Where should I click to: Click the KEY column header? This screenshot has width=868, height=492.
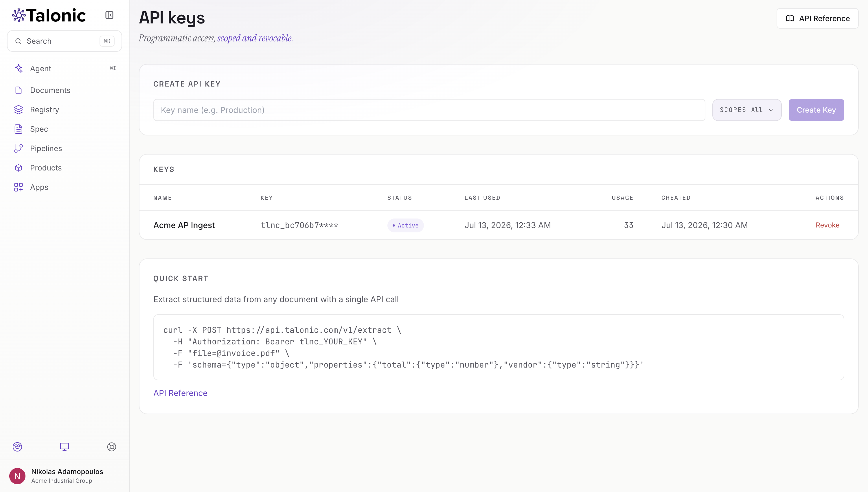tap(266, 198)
